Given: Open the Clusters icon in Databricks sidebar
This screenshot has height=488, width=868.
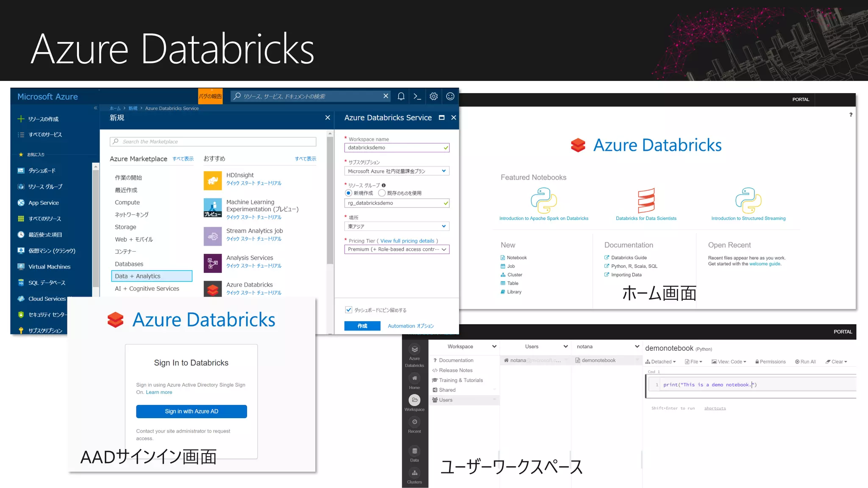Looking at the screenshot, I should tap(415, 473).
